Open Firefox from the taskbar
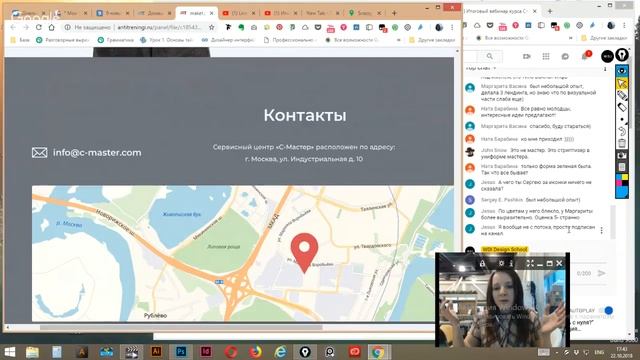The width and height of the screenshot is (640, 360). [x=256, y=352]
